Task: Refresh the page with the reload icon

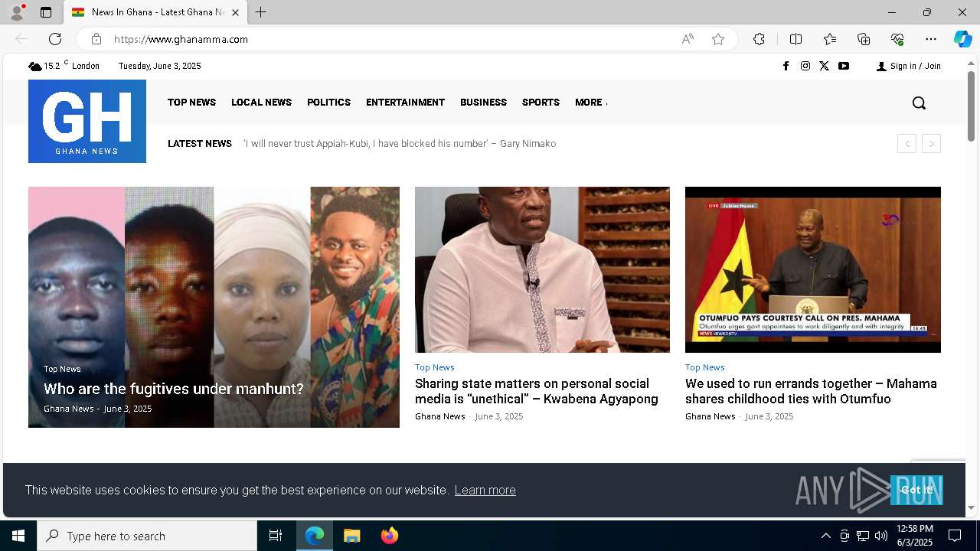Action: point(55,39)
